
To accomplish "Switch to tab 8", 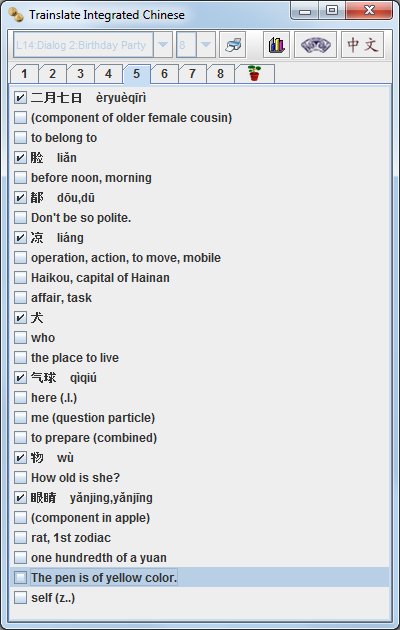I will [x=220, y=74].
